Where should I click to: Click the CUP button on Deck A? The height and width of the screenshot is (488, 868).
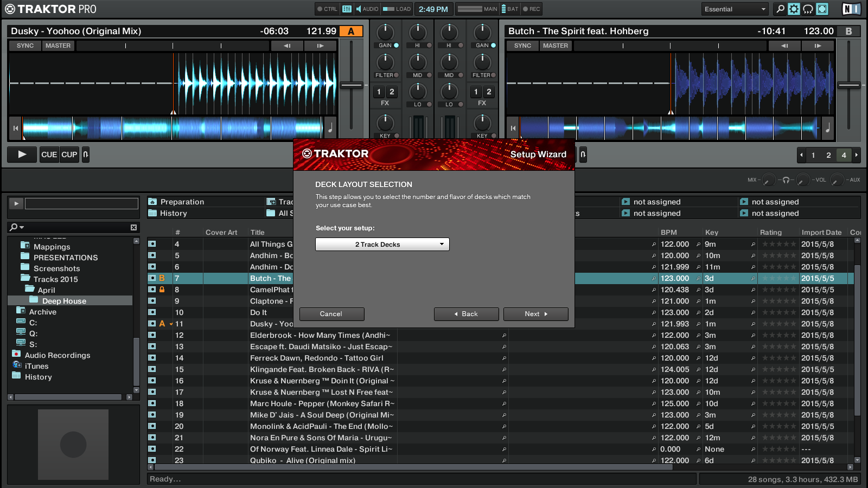(x=69, y=155)
